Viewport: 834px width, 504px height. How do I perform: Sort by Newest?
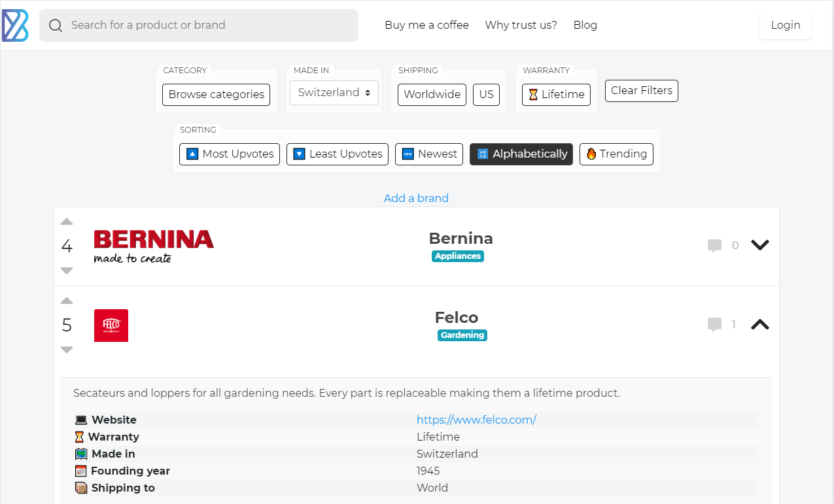(x=429, y=154)
